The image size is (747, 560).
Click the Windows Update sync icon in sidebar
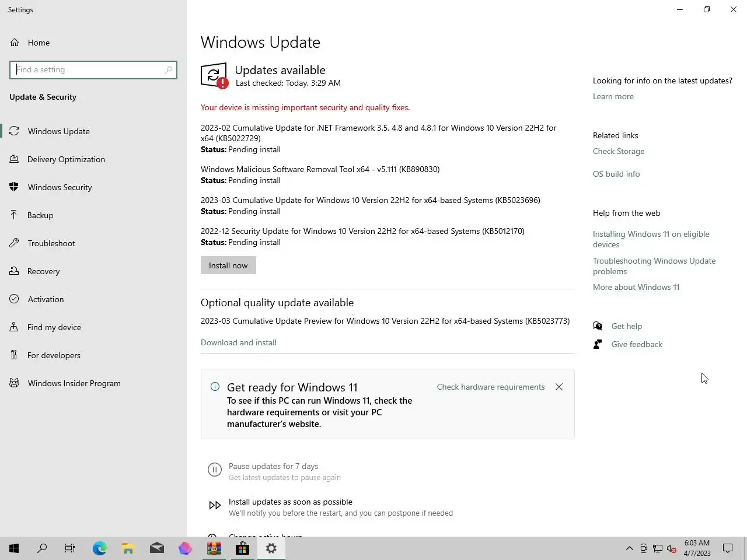[x=15, y=131]
